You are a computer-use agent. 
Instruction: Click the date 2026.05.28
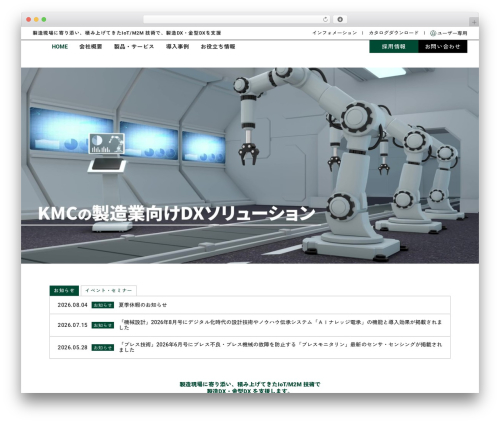pyautogui.click(x=72, y=347)
